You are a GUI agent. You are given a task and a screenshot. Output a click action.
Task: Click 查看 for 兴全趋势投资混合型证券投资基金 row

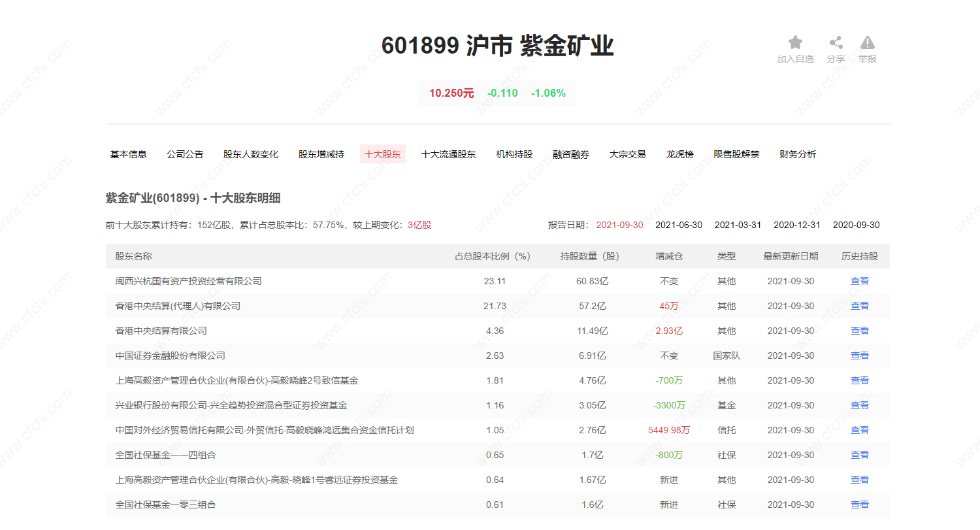coord(860,405)
